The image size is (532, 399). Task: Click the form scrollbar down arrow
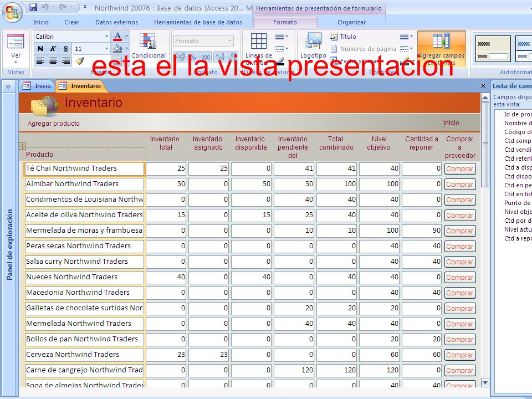pyautogui.click(x=485, y=383)
